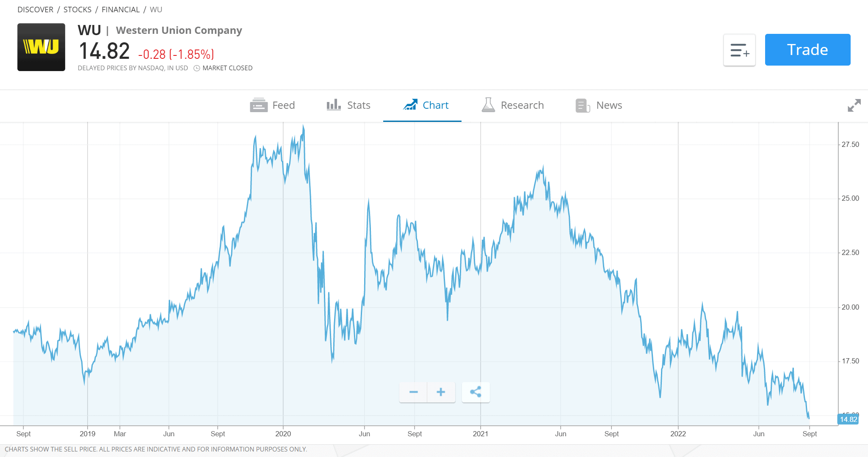Zoom in chart with plus button
This screenshot has height=457, width=868.
tap(441, 392)
